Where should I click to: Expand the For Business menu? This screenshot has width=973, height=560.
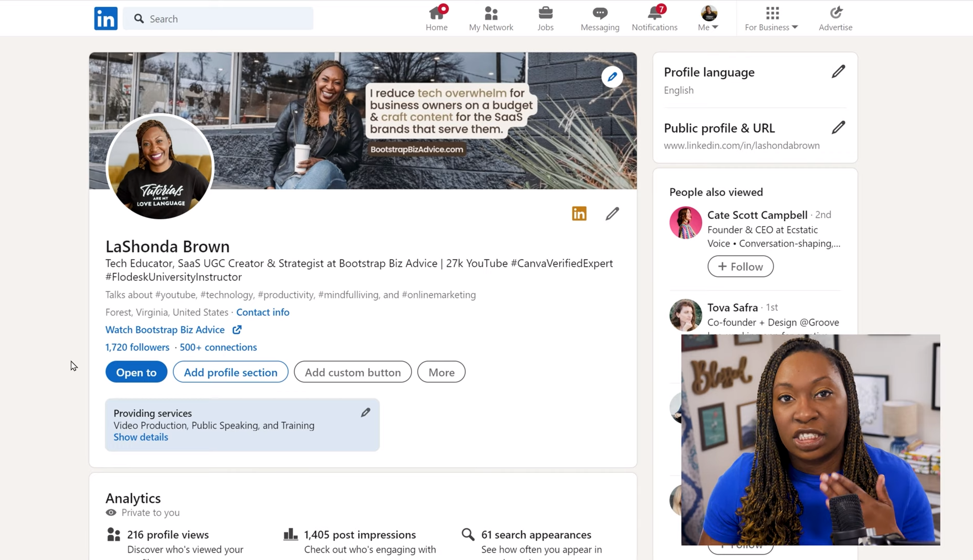(771, 19)
